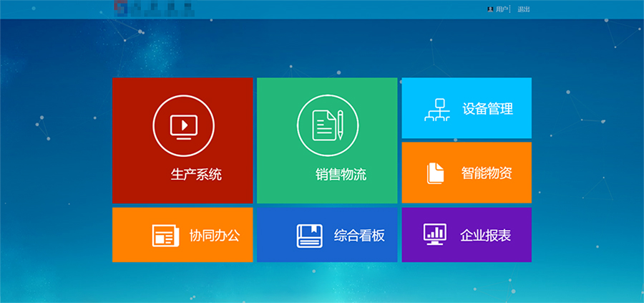The height and width of the screenshot is (303, 644).
Task: Click the company logo in top bar
Action: (154, 9)
